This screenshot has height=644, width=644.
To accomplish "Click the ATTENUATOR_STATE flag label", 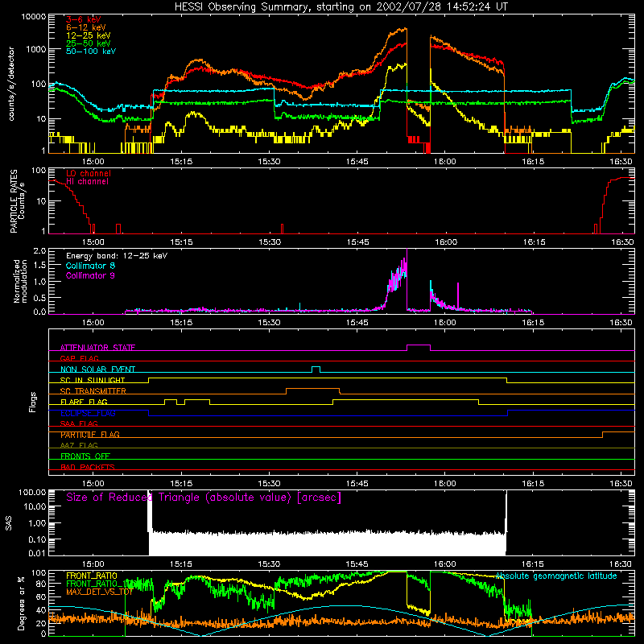I will (97, 348).
